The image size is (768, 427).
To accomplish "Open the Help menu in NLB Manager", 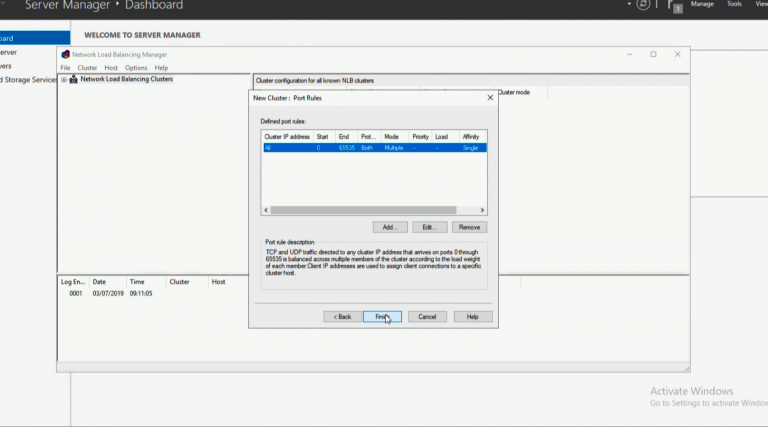I will 161,68.
